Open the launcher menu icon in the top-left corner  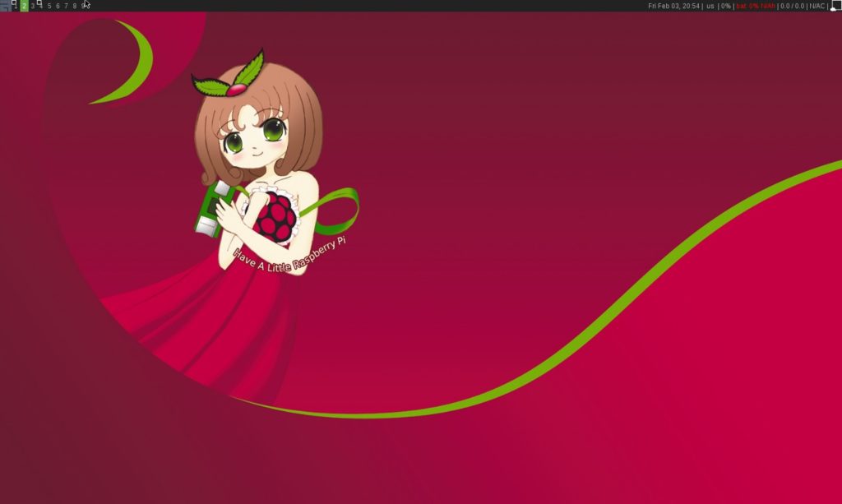pos(5,6)
